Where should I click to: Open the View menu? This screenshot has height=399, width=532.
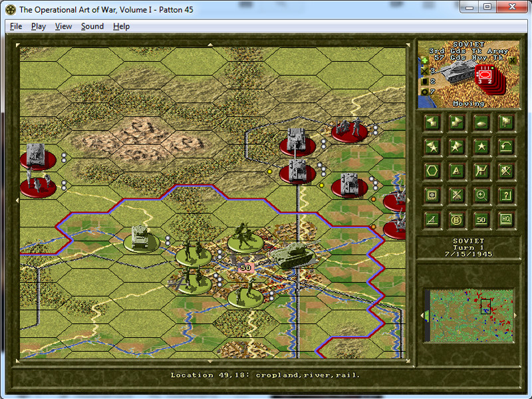click(x=63, y=26)
